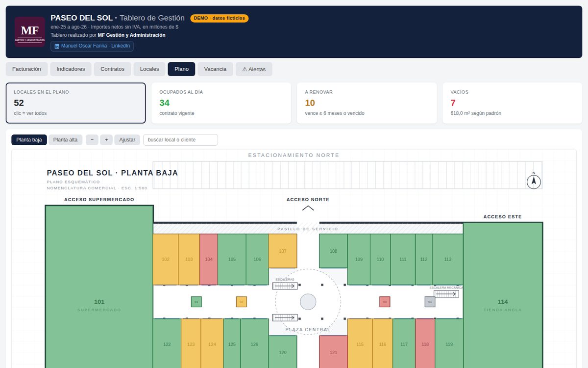Click the DEMO datos ficticios badge
This screenshot has width=588, height=368.
220,18
